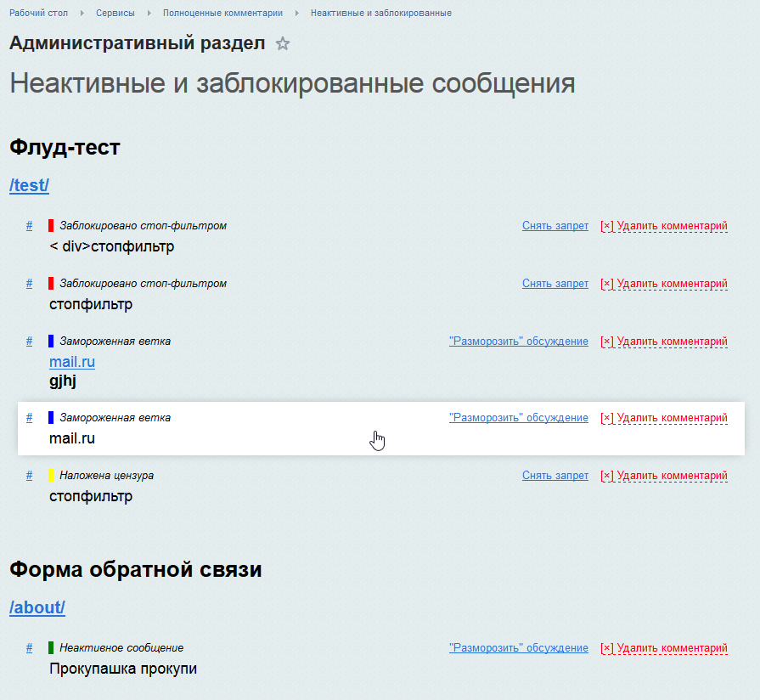The image size is (760, 700).
Task: Expand breadcrumb arrow after "Сервисы"
Action: (x=149, y=14)
